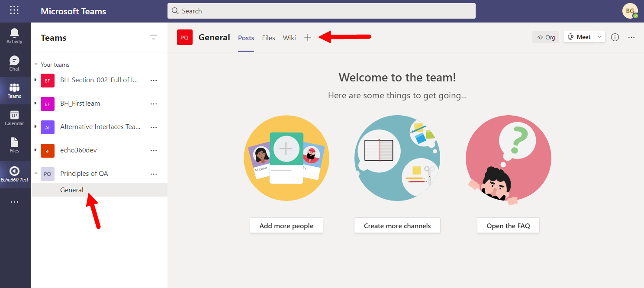Open Chat in the left rail

(14, 64)
